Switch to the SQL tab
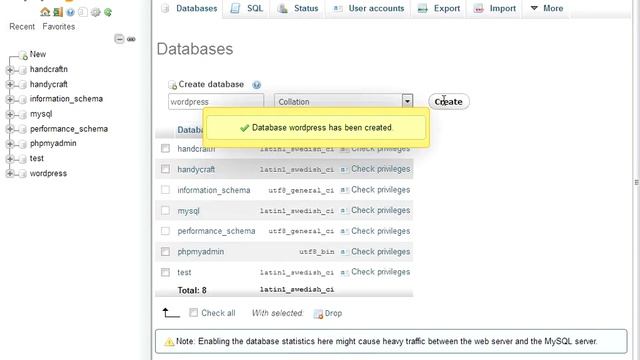Viewport: 640px width, 360px height. click(247, 8)
